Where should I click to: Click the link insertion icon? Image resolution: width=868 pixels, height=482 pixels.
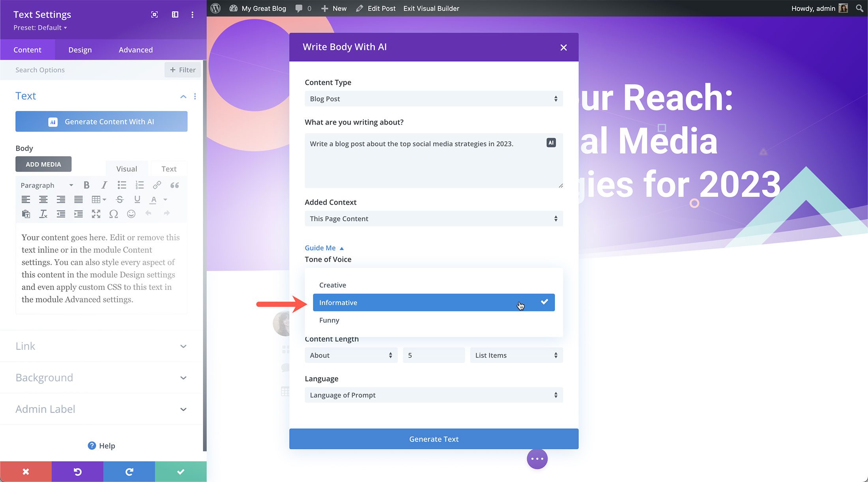(x=157, y=185)
